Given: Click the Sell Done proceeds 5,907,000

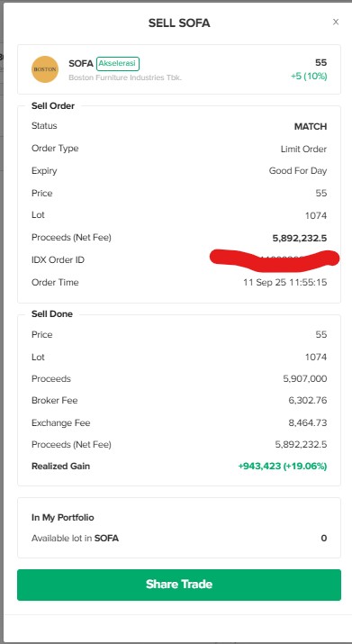Looking at the screenshot, I should click(x=305, y=378).
